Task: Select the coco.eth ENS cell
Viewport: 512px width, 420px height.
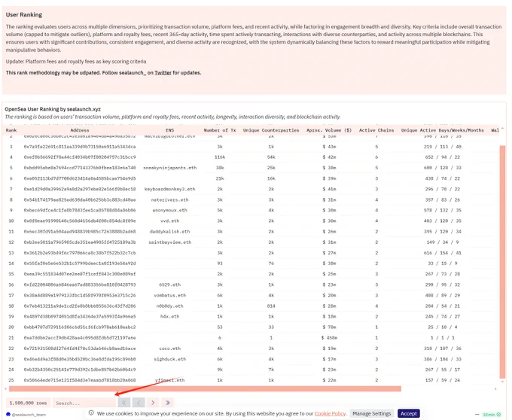Action: (170, 348)
